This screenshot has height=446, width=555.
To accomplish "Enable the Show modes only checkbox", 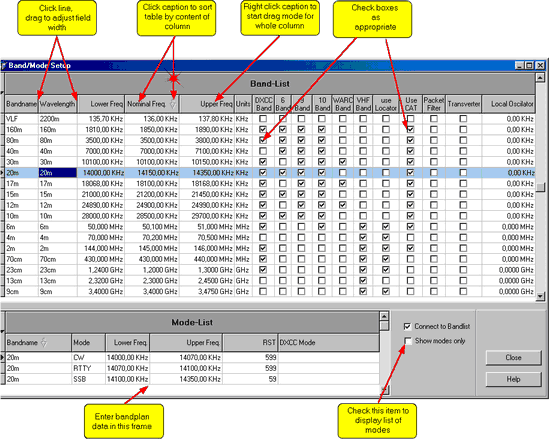I will coord(408,341).
